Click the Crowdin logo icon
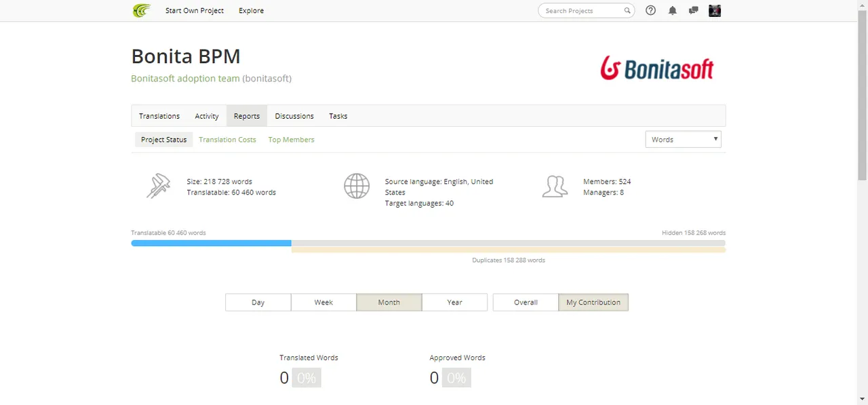This screenshot has width=868, height=405. (x=141, y=10)
